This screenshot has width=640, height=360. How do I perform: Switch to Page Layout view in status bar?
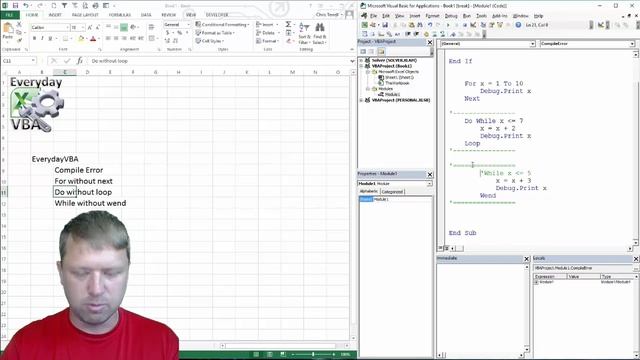click(269, 354)
